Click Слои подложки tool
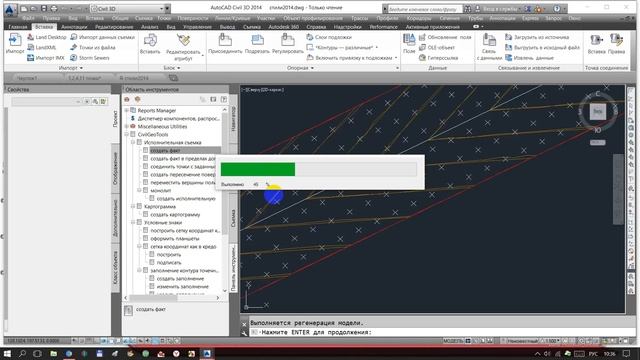Image resolution: width=640 pixels, height=360 pixels. pos(329,37)
